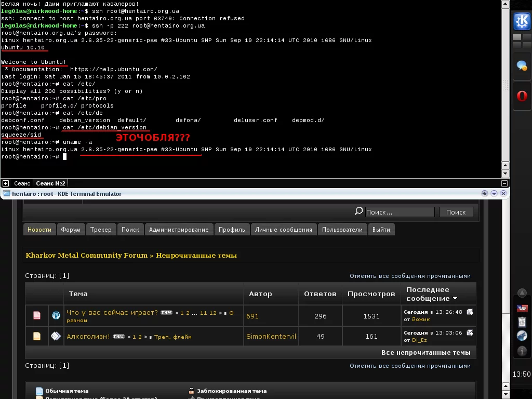Show hidden system tray icons arrow
The image size is (532, 399).
point(522,293)
